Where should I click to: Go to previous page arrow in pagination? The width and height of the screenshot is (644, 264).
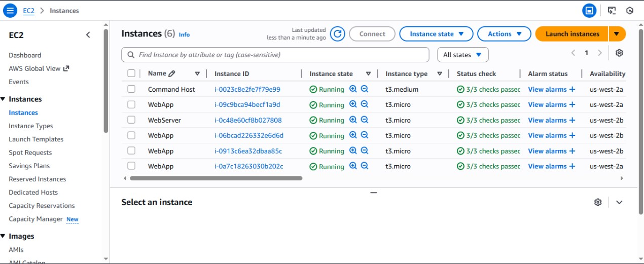click(573, 53)
